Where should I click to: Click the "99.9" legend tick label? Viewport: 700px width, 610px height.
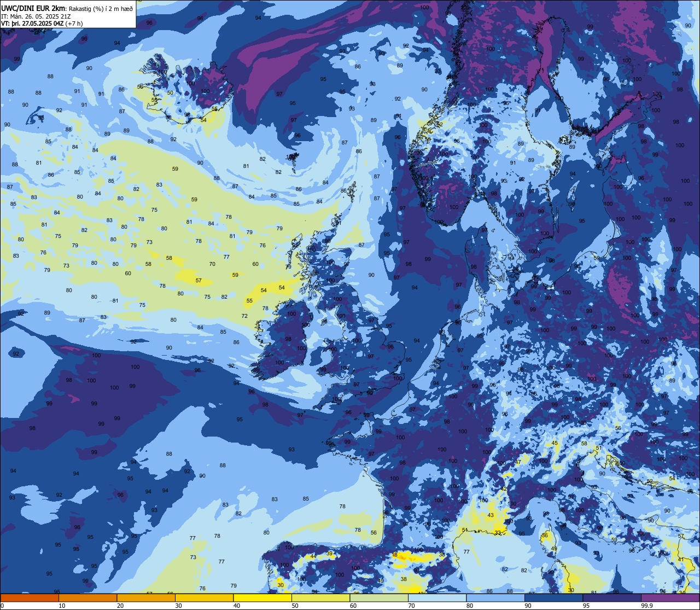(647, 606)
